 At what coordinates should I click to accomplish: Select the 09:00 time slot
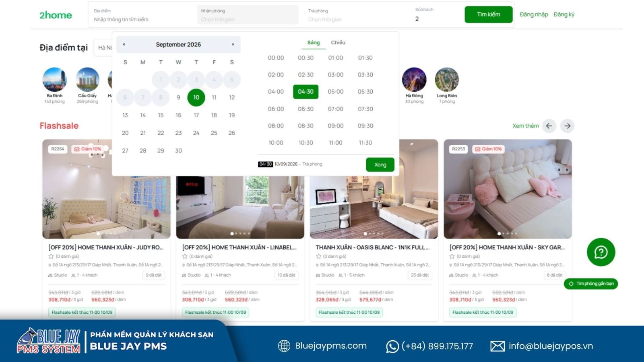click(336, 126)
